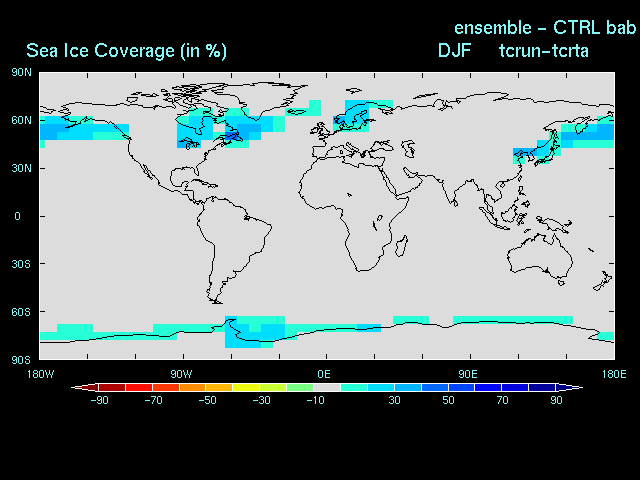This screenshot has height=480, width=640.
Task: Click the colorbar tick label -70
Action: point(154,400)
